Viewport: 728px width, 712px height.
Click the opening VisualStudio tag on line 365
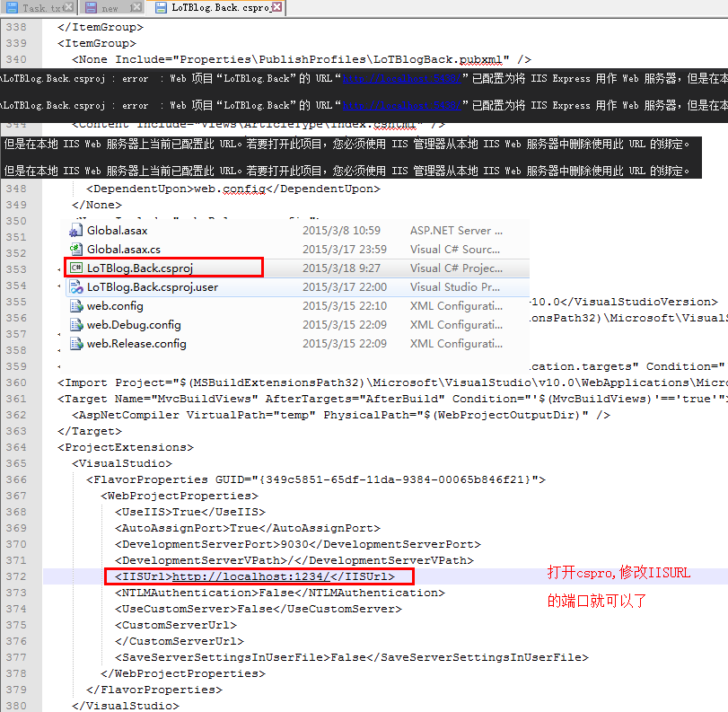[x=122, y=463]
